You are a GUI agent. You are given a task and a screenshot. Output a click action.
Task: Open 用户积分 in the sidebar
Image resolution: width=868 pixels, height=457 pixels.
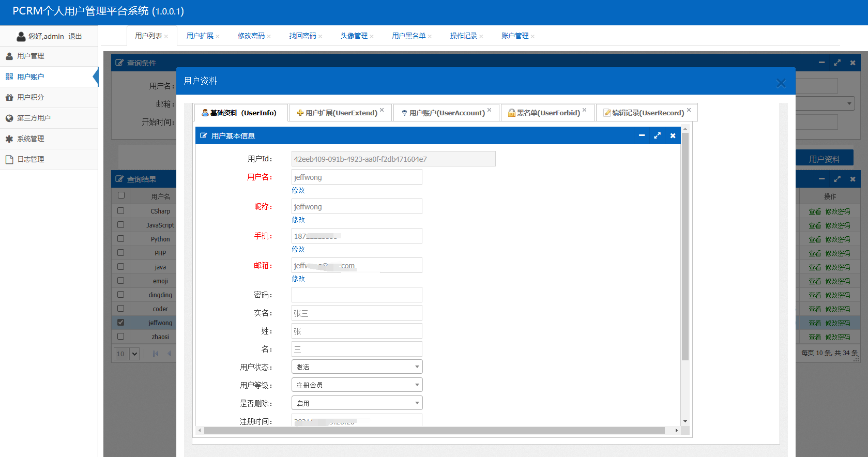pos(31,97)
